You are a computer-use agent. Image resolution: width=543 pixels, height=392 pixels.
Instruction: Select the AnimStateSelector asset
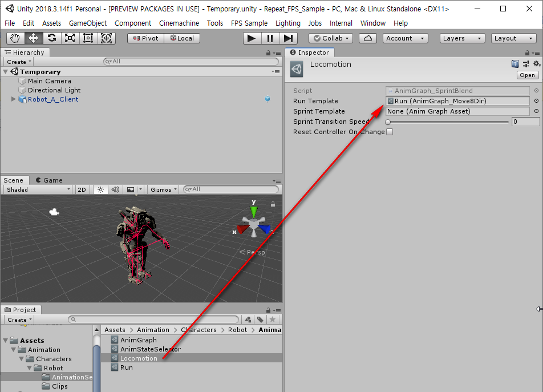click(151, 349)
